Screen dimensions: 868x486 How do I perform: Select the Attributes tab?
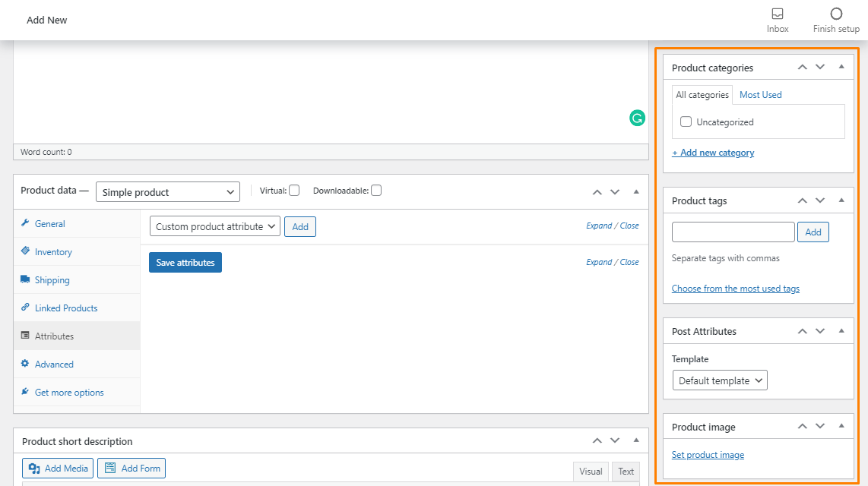tap(77, 336)
